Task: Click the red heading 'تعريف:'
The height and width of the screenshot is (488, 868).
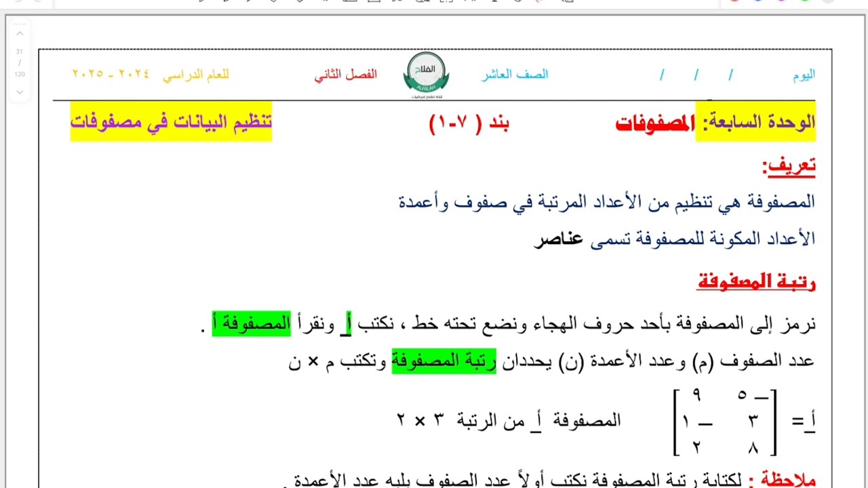Action: 789,165
